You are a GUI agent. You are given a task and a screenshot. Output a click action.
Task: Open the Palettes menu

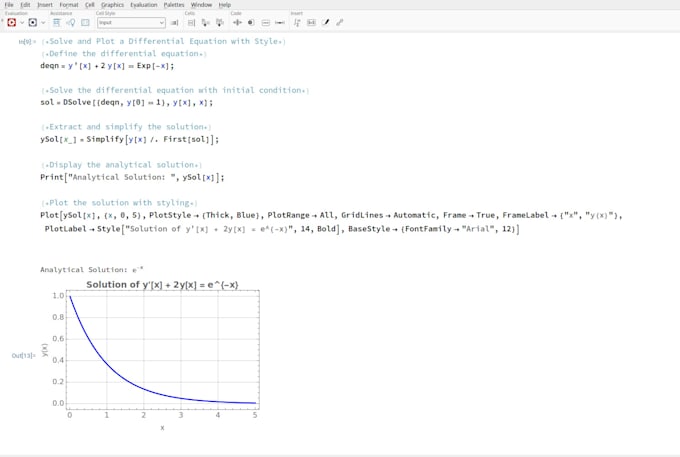(x=173, y=5)
